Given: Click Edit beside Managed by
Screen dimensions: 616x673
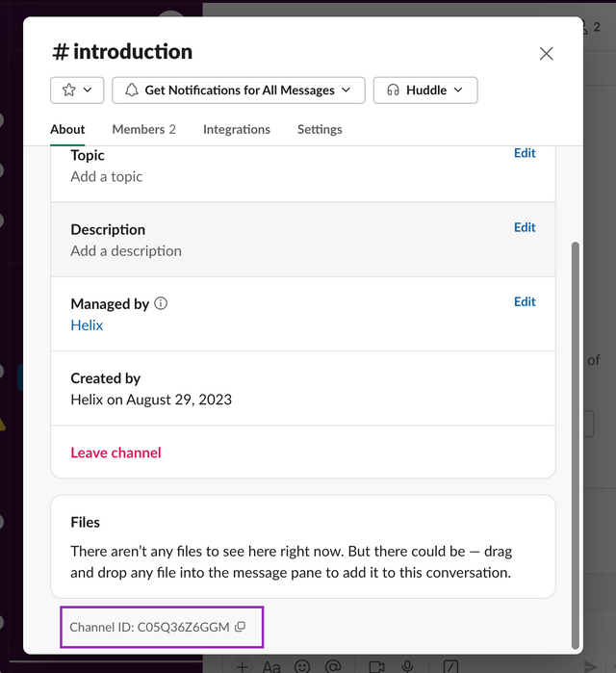Looking at the screenshot, I should point(525,301).
